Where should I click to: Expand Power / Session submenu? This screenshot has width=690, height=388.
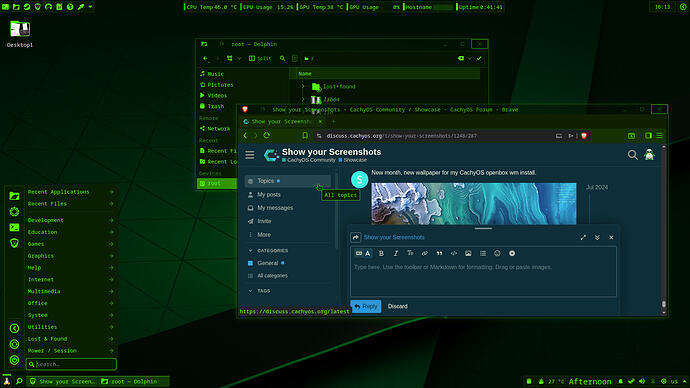71,351
